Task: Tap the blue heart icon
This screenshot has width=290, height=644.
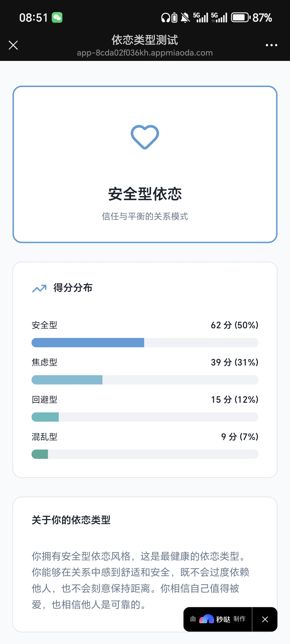Action: [x=145, y=137]
